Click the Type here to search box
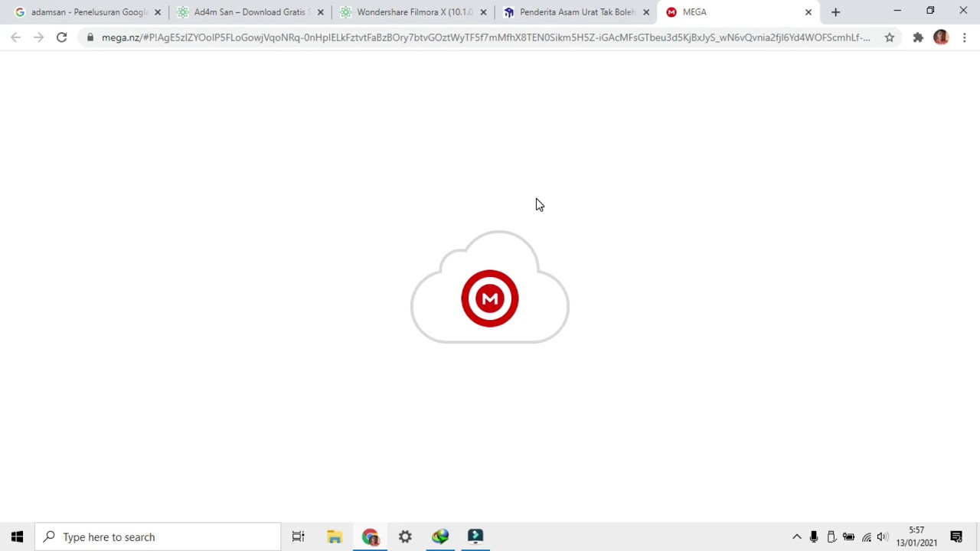The width and height of the screenshot is (980, 551). (158, 536)
